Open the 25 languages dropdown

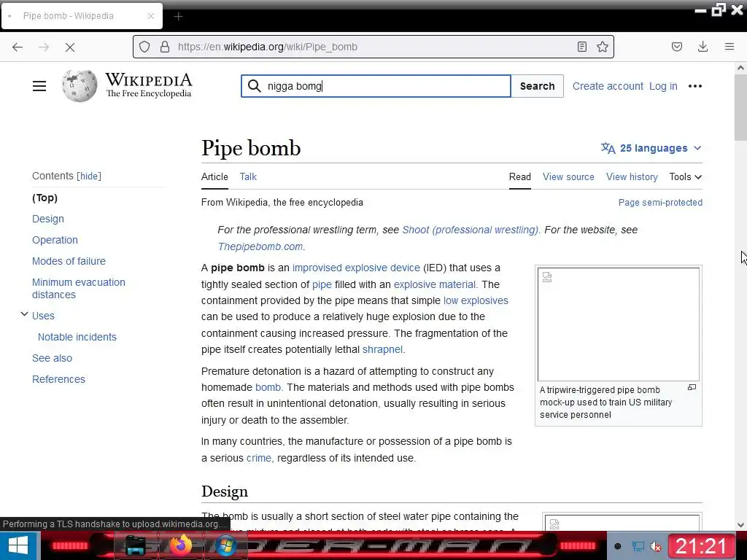pos(651,148)
